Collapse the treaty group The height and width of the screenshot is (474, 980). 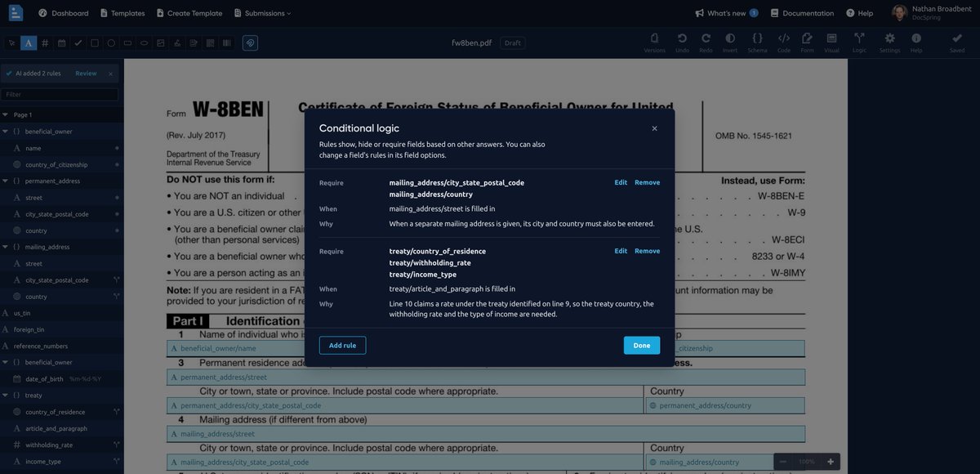click(x=6, y=396)
